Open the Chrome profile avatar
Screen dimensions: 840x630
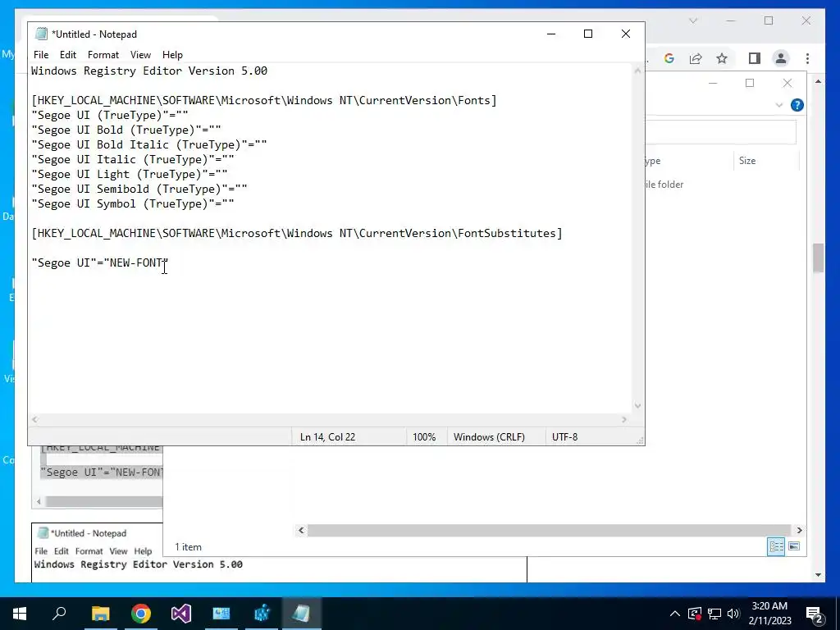point(781,58)
